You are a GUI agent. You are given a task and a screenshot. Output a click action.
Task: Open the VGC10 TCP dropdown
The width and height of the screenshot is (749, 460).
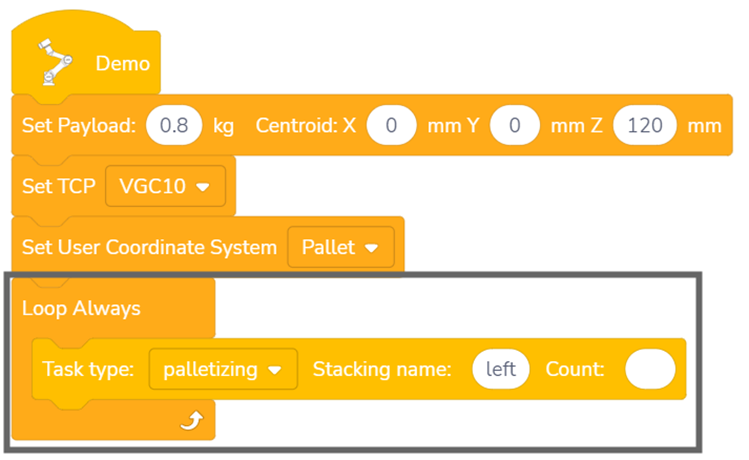(165, 186)
